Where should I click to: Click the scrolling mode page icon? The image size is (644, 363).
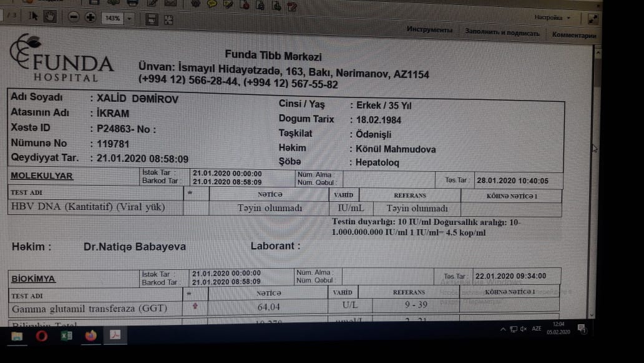(x=150, y=18)
